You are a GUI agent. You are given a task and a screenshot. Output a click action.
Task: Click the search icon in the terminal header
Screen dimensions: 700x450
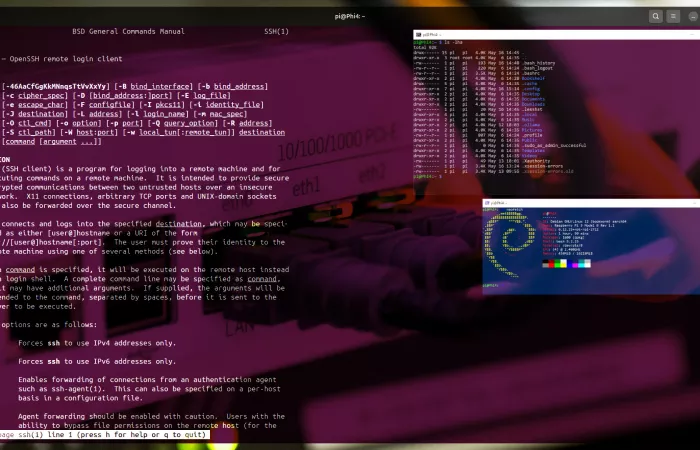click(657, 16)
